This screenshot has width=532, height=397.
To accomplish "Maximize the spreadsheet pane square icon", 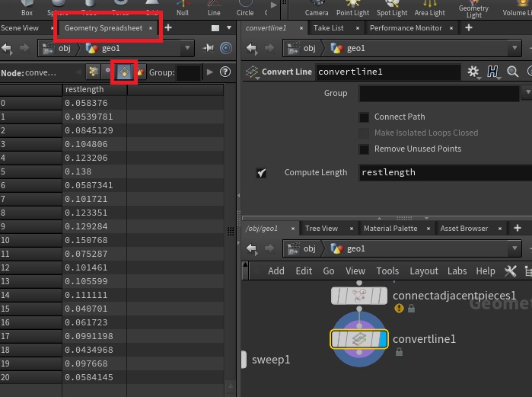I will [x=215, y=28].
